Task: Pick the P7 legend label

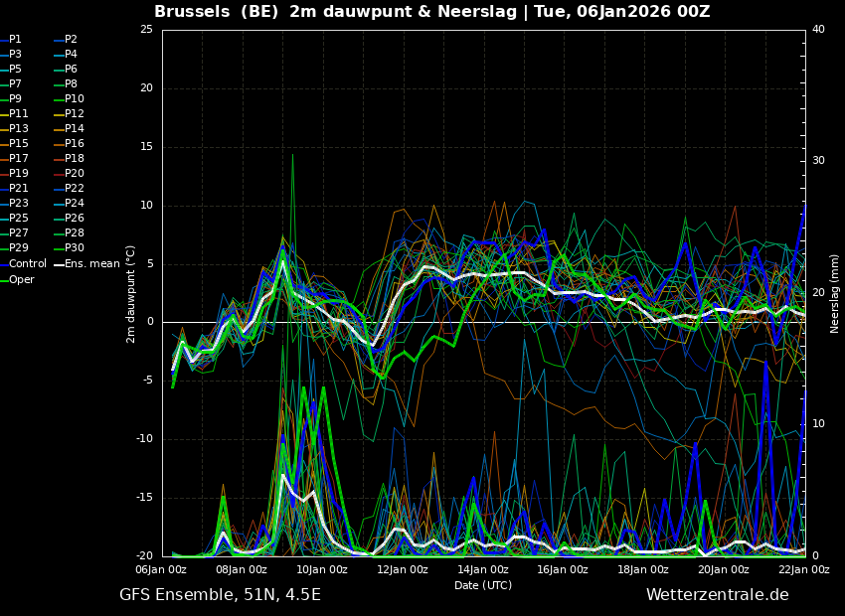Action: coord(15,84)
